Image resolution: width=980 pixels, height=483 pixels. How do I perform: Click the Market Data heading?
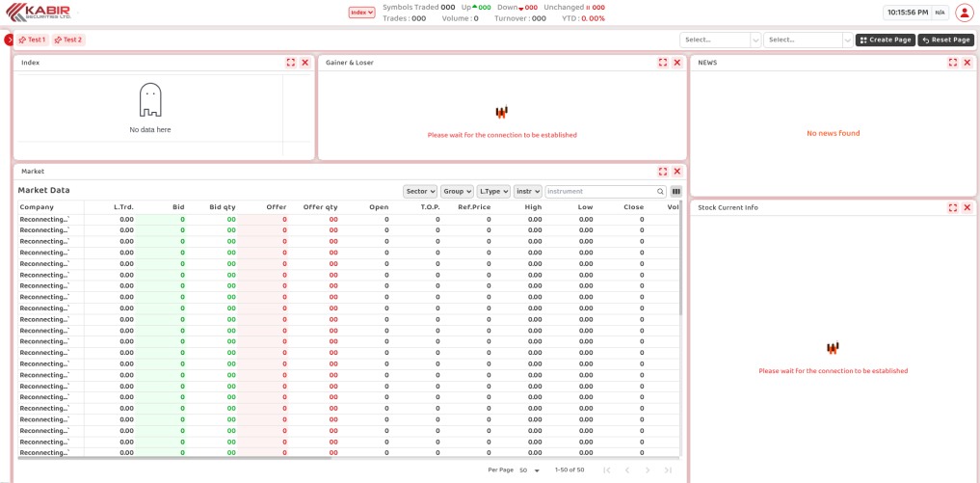(43, 190)
